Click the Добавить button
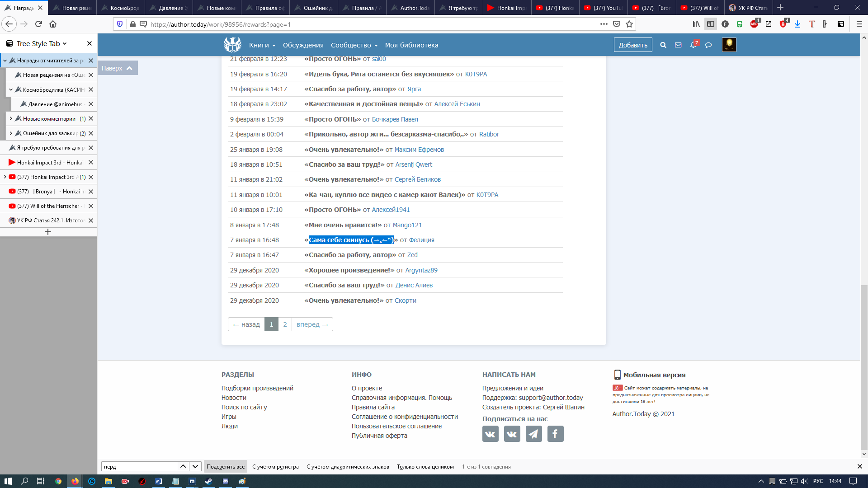The image size is (868, 488). tap(632, 45)
